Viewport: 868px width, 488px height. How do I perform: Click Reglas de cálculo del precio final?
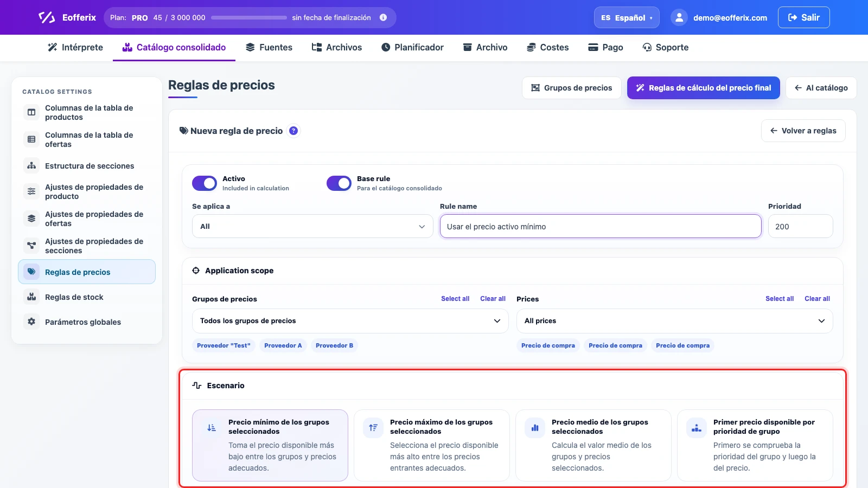pos(704,88)
